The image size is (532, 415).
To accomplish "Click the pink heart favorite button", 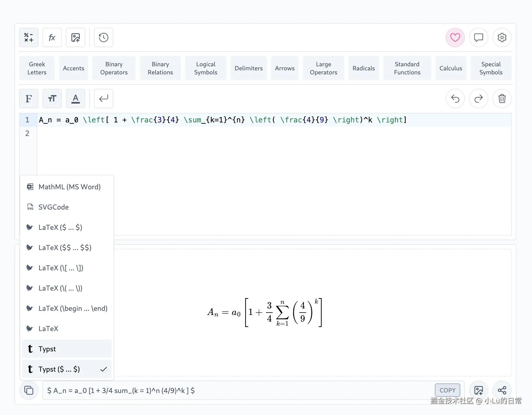I will [455, 38].
